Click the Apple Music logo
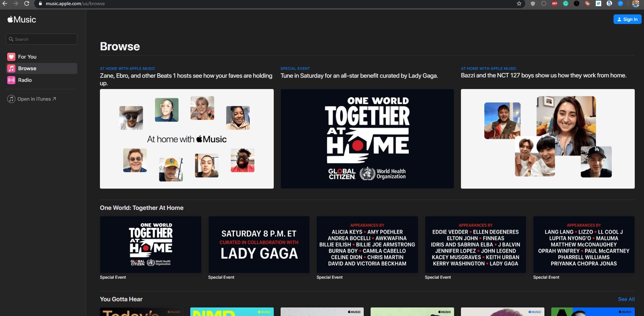 point(22,20)
